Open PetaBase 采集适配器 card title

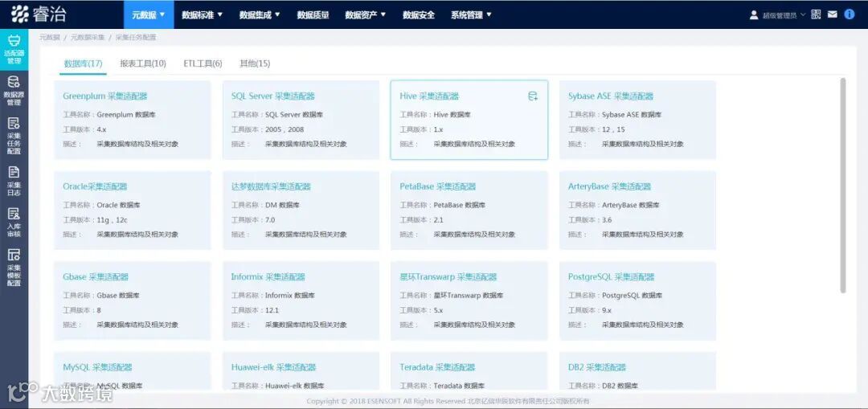[438, 186]
